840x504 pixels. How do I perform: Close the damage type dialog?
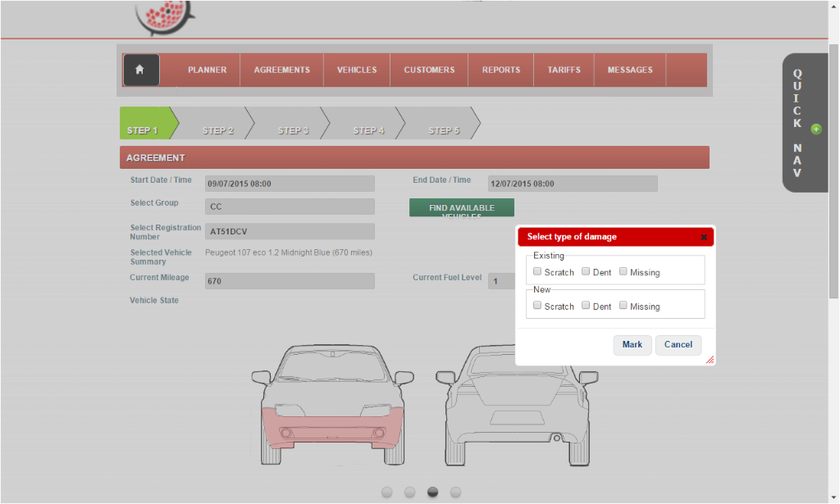(704, 238)
